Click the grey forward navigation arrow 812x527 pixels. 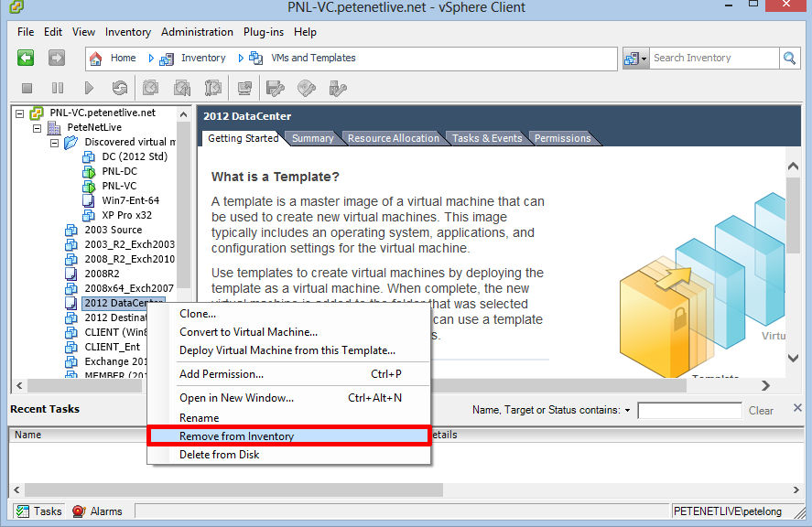pos(57,58)
